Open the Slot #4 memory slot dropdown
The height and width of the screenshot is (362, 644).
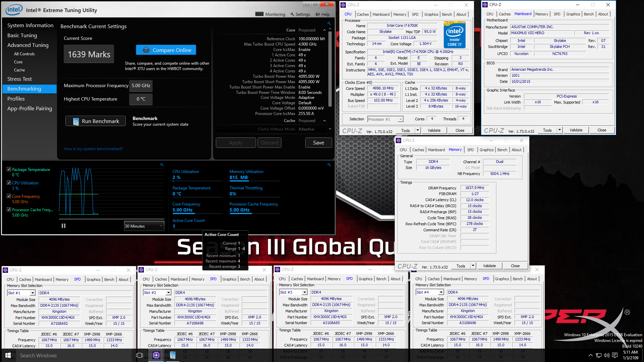click(430, 292)
